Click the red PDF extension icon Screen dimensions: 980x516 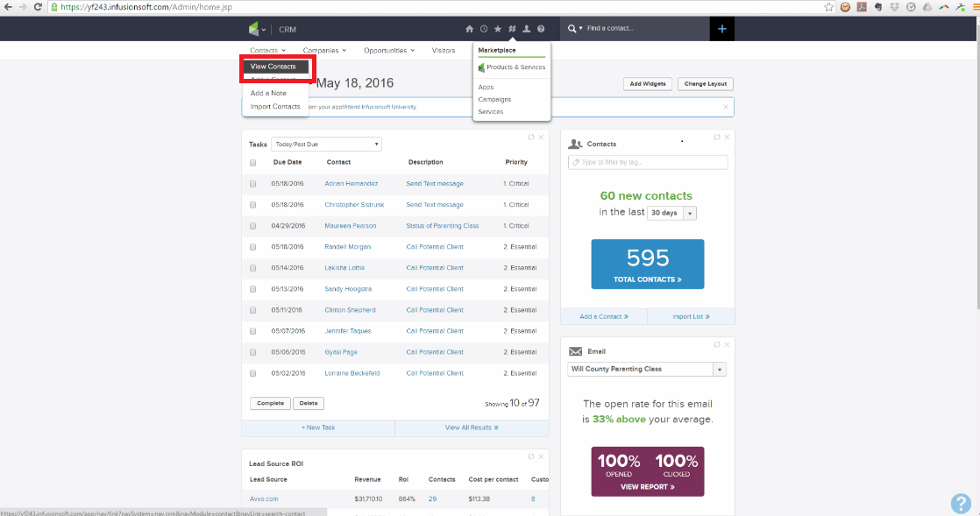(862, 7)
